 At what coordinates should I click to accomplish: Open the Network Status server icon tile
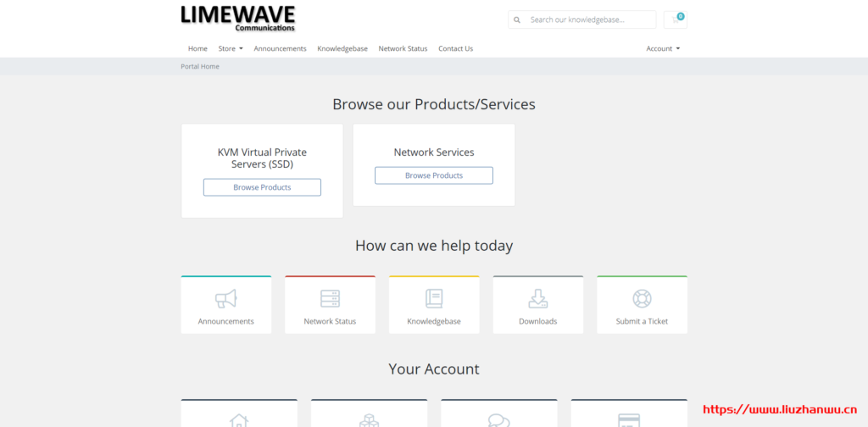pos(330,299)
